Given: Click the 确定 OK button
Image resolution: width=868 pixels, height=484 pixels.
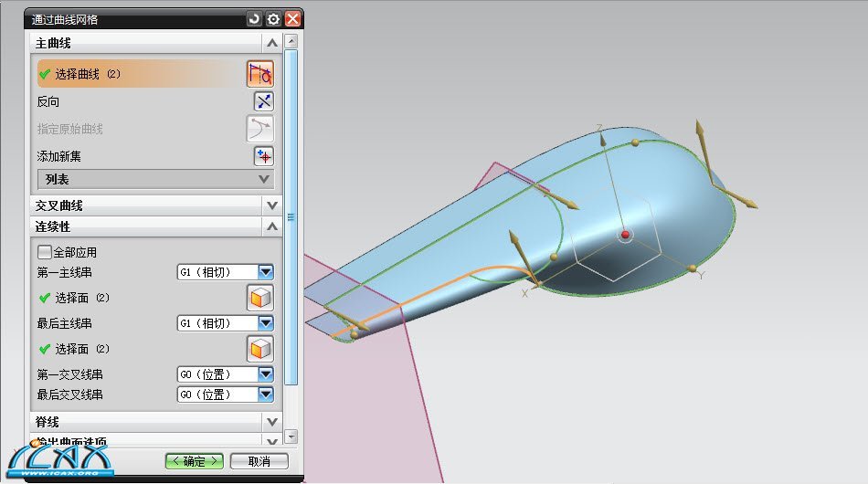Looking at the screenshot, I should point(194,461).
